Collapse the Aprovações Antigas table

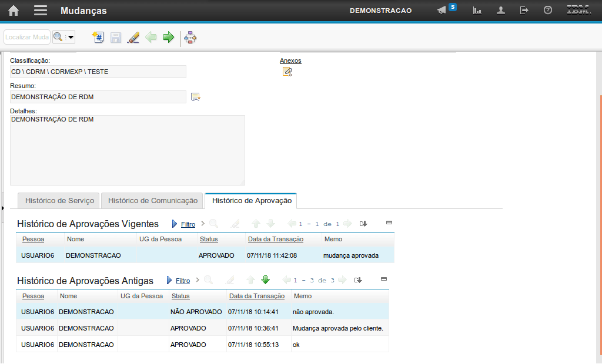pos(383,279)
